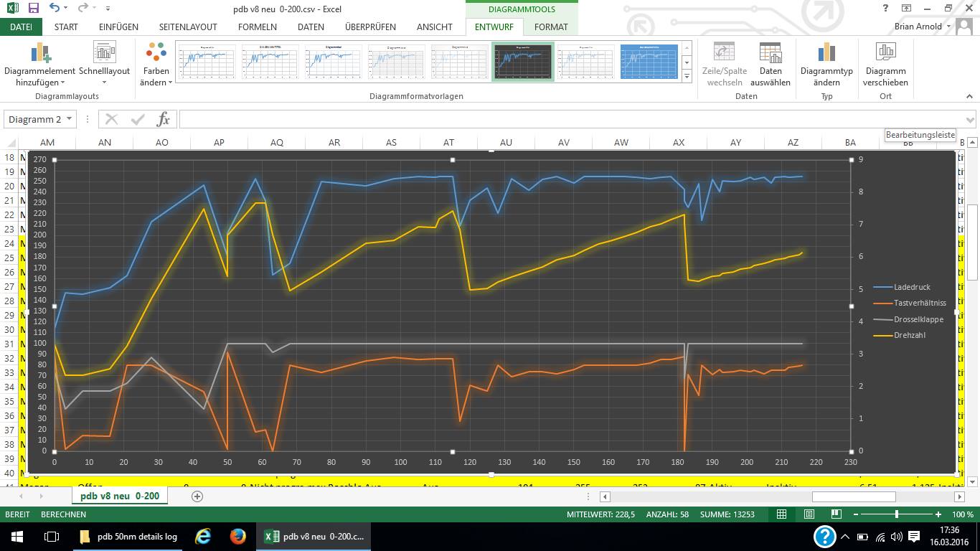This screenshot has height=551, width=980.
Task: Click Diagrammelement hinzufügen icon
Action: (x=40, y=54)
